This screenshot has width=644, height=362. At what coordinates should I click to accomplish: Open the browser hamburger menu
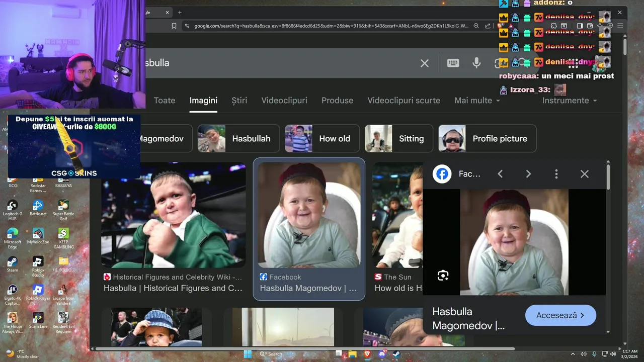[x=620, y=26]
